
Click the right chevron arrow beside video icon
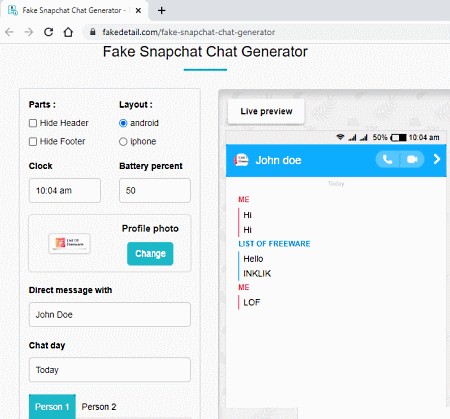click(437, 159)
